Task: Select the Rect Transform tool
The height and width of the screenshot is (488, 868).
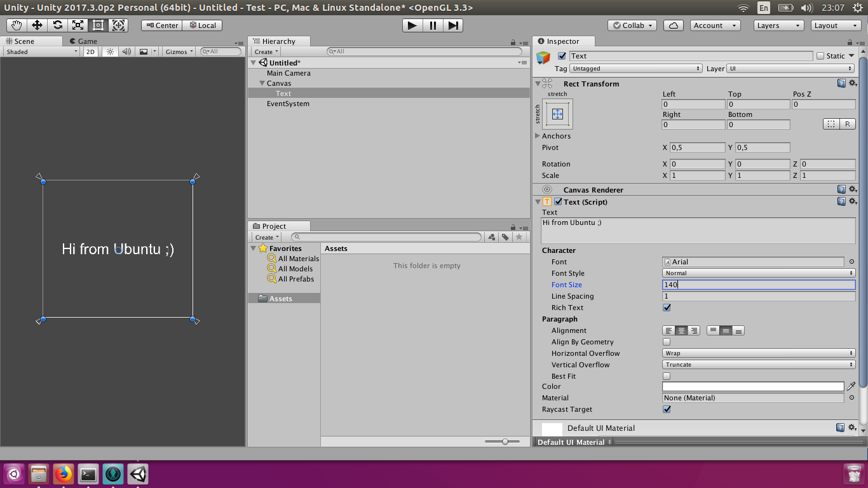Action: tap(98, 25)
